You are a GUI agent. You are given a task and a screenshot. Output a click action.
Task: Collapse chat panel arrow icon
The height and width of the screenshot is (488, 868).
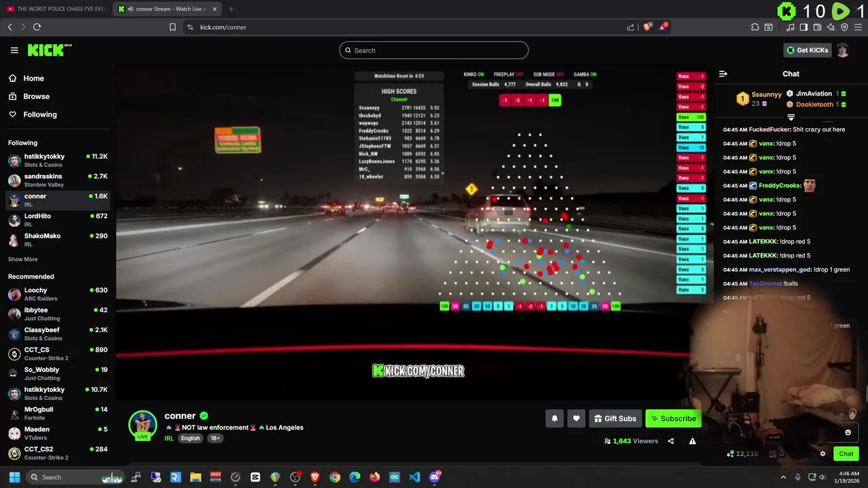pos(723,74)
